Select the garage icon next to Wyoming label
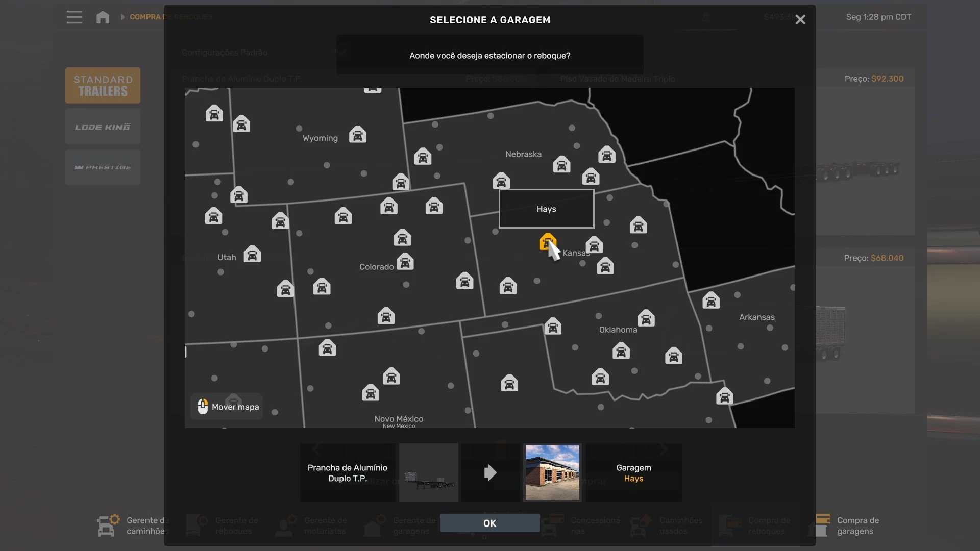980x551 pixels. (x=357, y=135)
